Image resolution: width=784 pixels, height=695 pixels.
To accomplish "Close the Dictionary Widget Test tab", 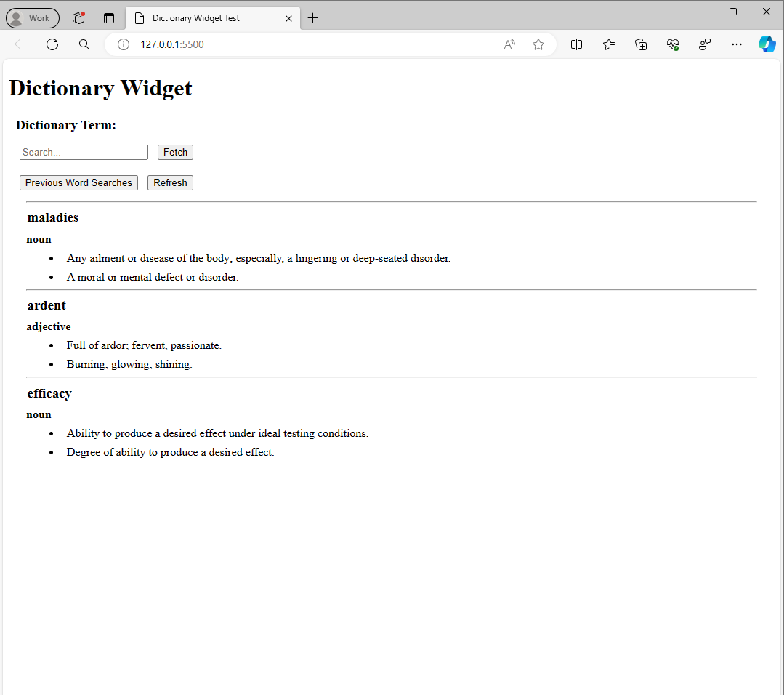I will click(288, 18).
